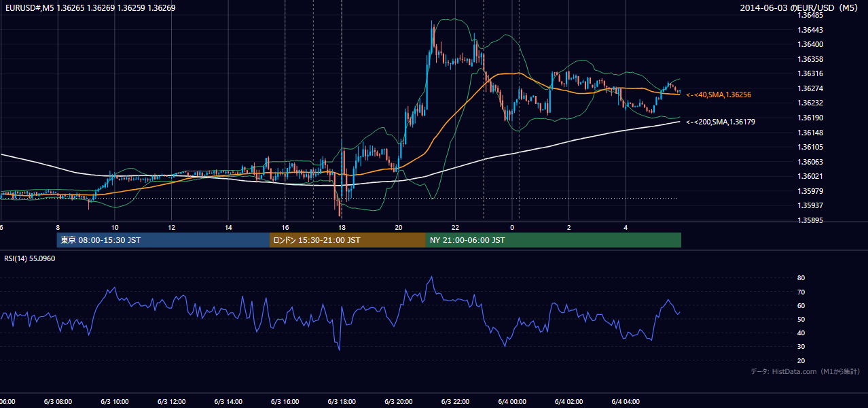Click RSI scale value 60
Image resolution: width=868 pixels, height=408 pixels.
point(801,306)
